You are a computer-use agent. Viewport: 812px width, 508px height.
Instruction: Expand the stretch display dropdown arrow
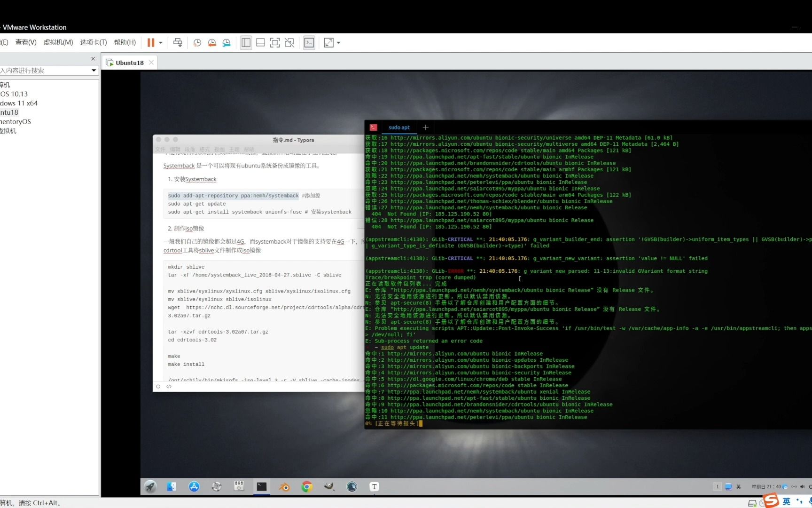[x=338, y=43]
